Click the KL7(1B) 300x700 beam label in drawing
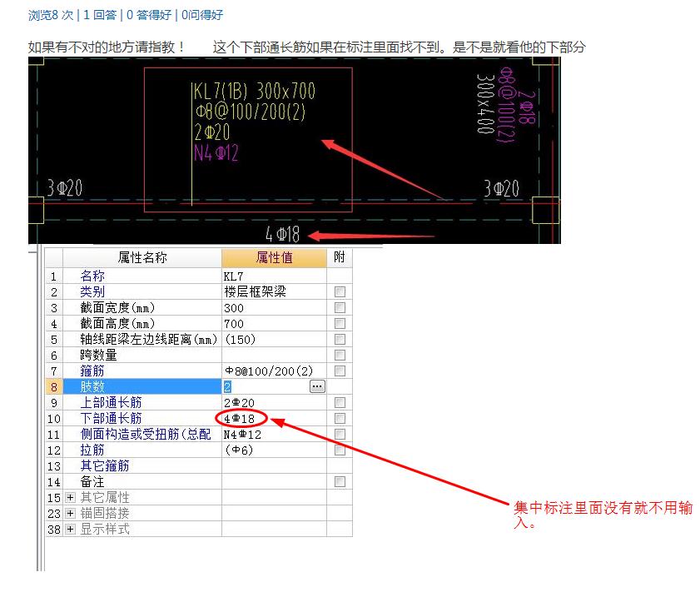 (x=254, y=91)
